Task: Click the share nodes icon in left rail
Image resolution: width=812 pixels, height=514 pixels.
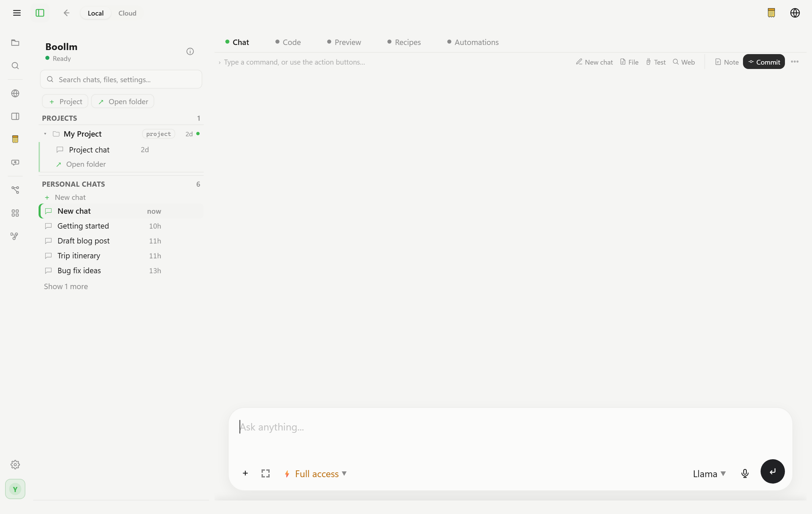Action: click(x=15, y=190)
